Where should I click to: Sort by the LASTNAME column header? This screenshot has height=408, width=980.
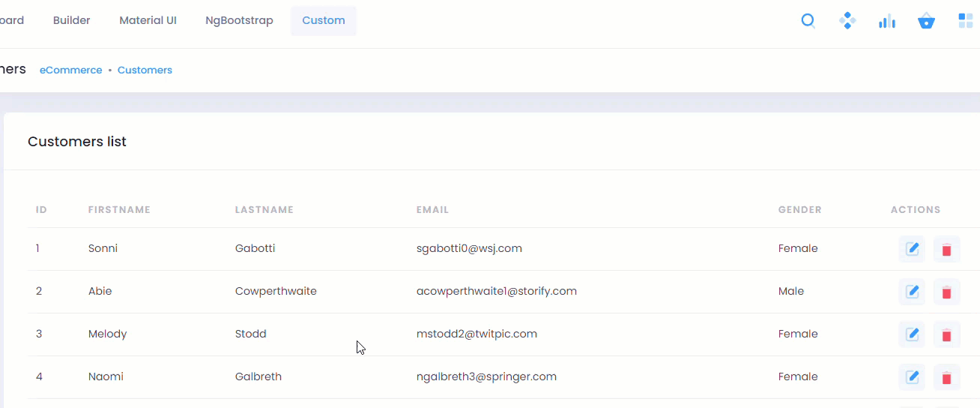pos(264,210)
